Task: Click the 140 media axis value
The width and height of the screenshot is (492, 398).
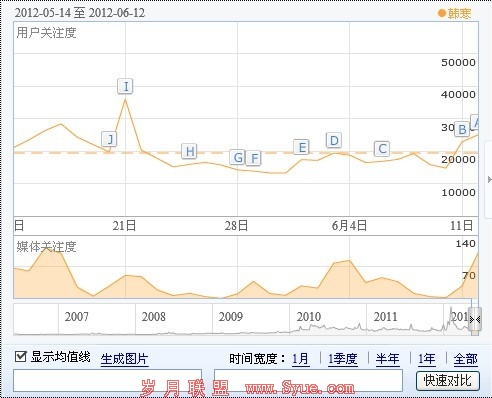Action: 466,244
